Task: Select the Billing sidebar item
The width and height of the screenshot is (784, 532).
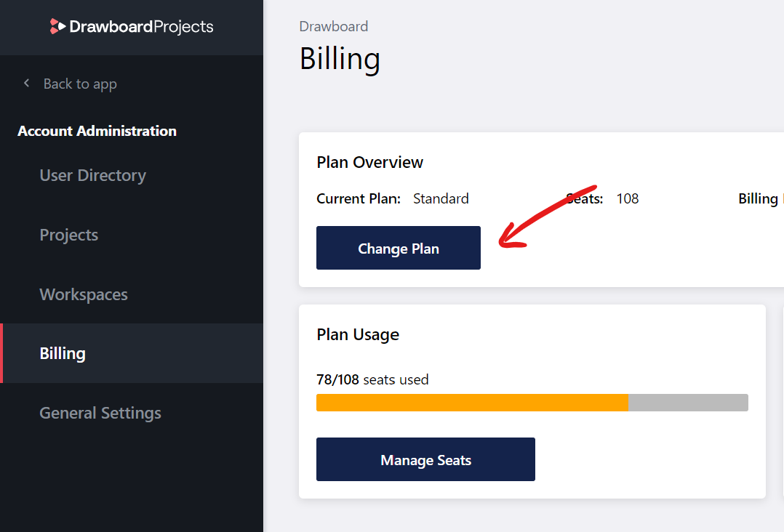Action: [x=132, y=353]
